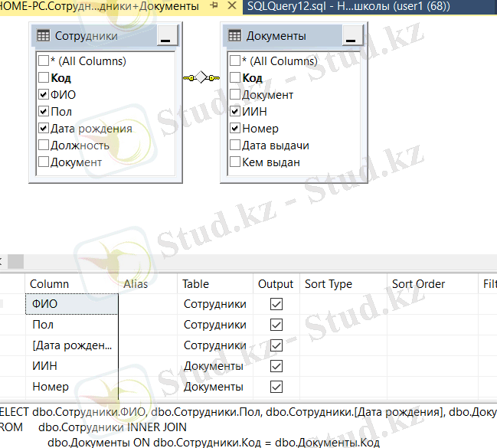Click the Sort Type cell of the ФИО row
The image size is (497, 448).
[343, 304]
